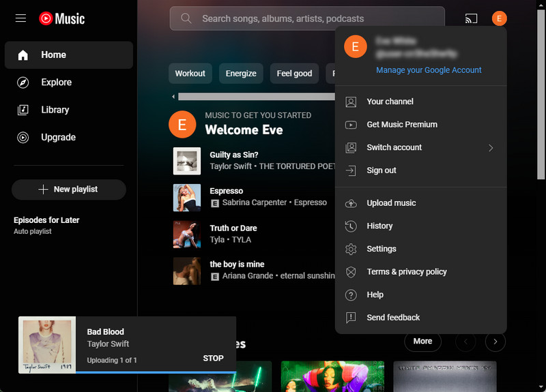546x392 pixels.
Task: Click the YouTube Music logo
Action: (61, 18)
